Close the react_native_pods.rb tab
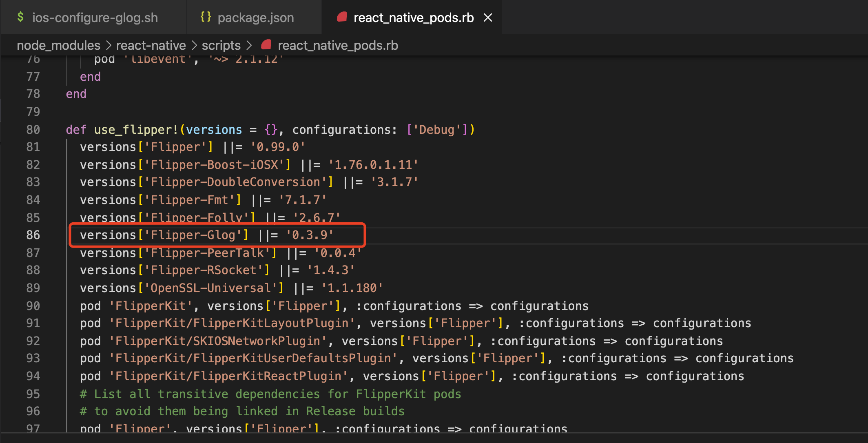The image size is (868, 443). [488, 18]
